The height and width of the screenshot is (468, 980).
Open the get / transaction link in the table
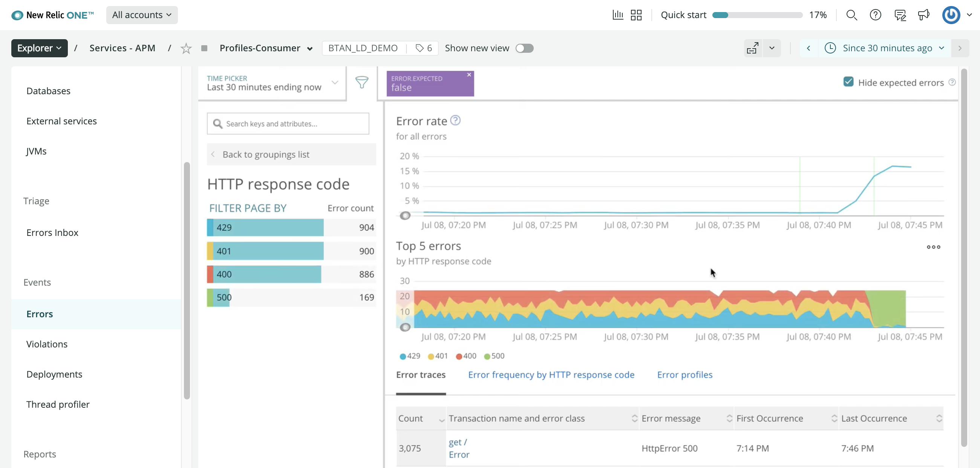[x=458, y=442]
